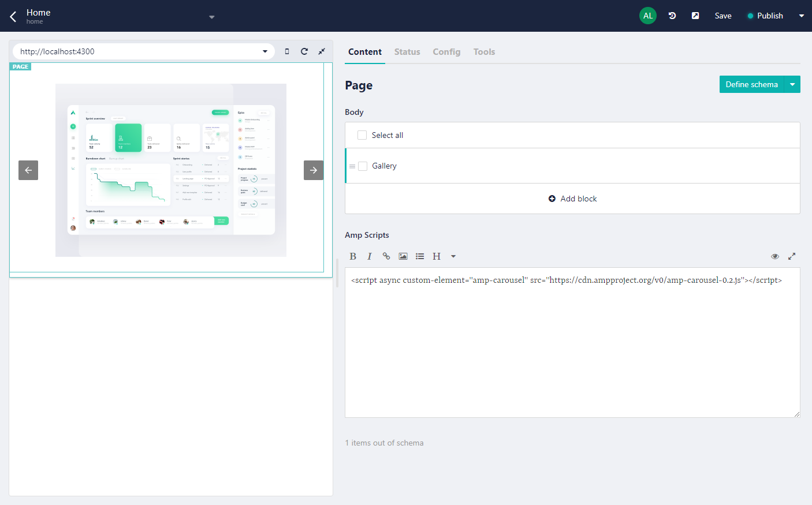Apply bold formatting in Amp Scripts
The width and height of the screenshot is (812, 505).
point(353,256)
